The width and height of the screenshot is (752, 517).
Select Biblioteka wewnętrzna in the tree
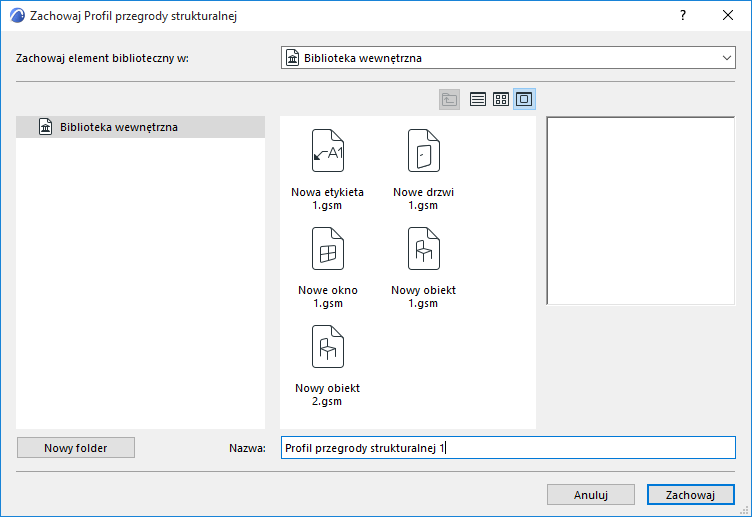coord(140,127)
